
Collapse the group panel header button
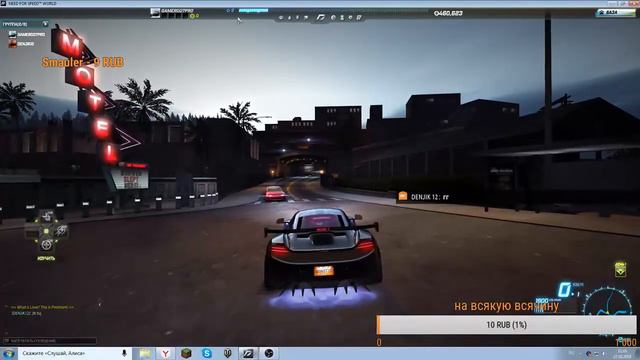pyautogui.click(x=45, y=24)
